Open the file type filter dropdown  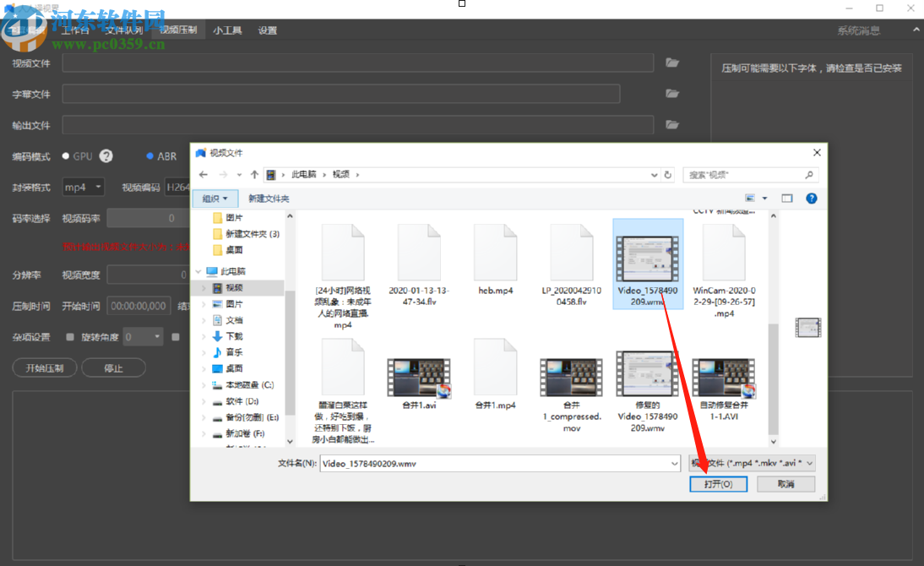pyautogui.click(x=752, y=464)
